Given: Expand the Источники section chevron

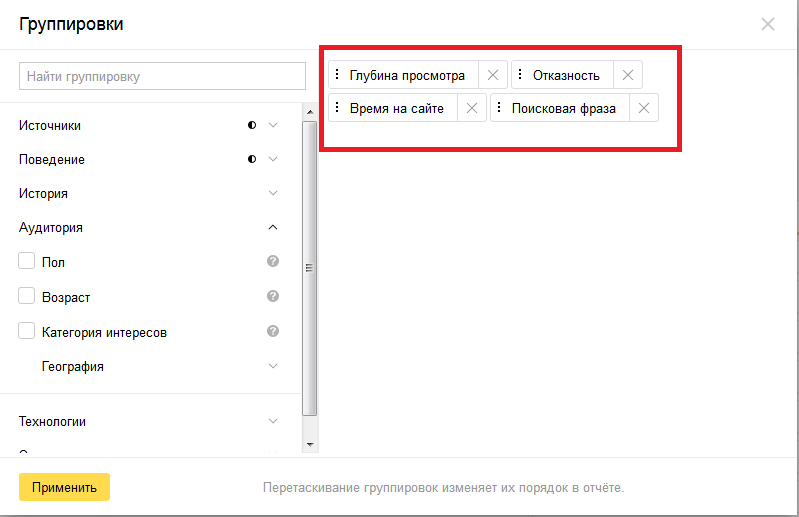Looking at the screenshot, I should click(273, 125).
